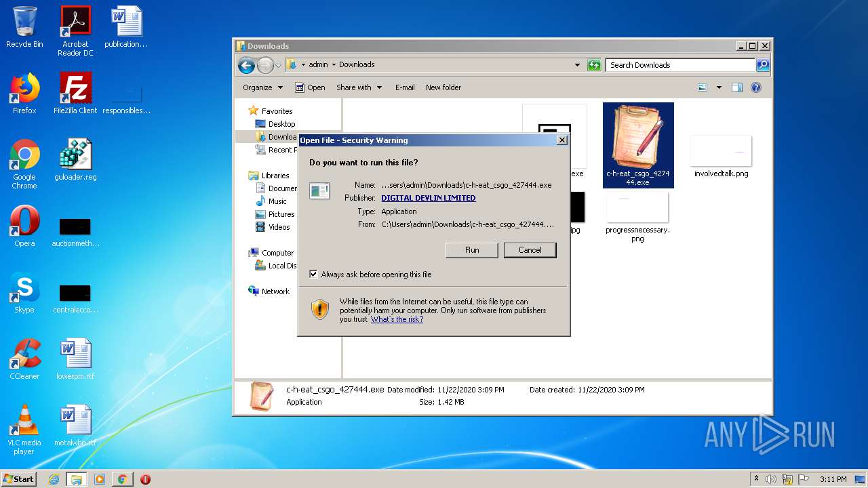Screen dimensions: 868x488
Task: Select lowerpm.rtf document on desktop
Action: (75, 359)
